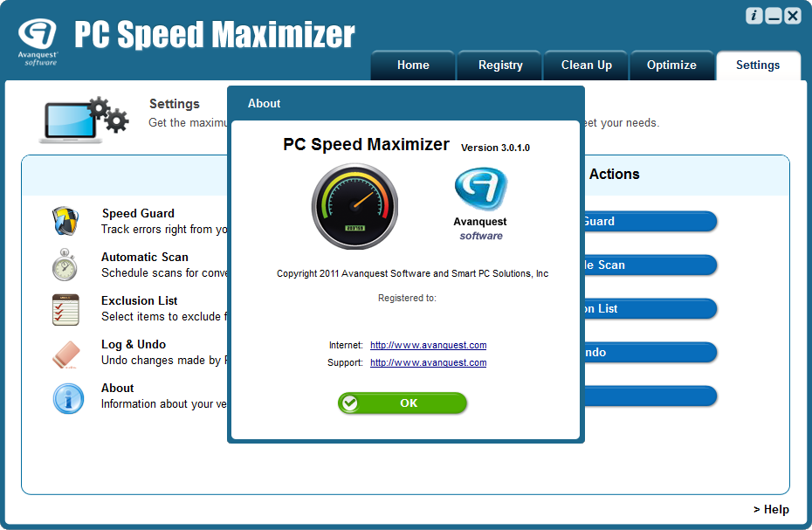Open the Internet avanquest.com link
This screenshot has width=812, height=530.
click(x=429, y=345)
